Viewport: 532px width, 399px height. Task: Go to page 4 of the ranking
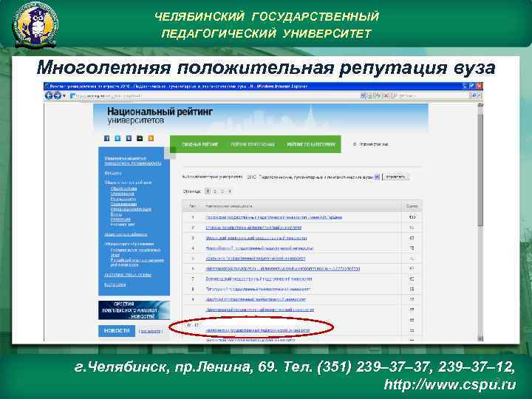click(x=230, y=191)
